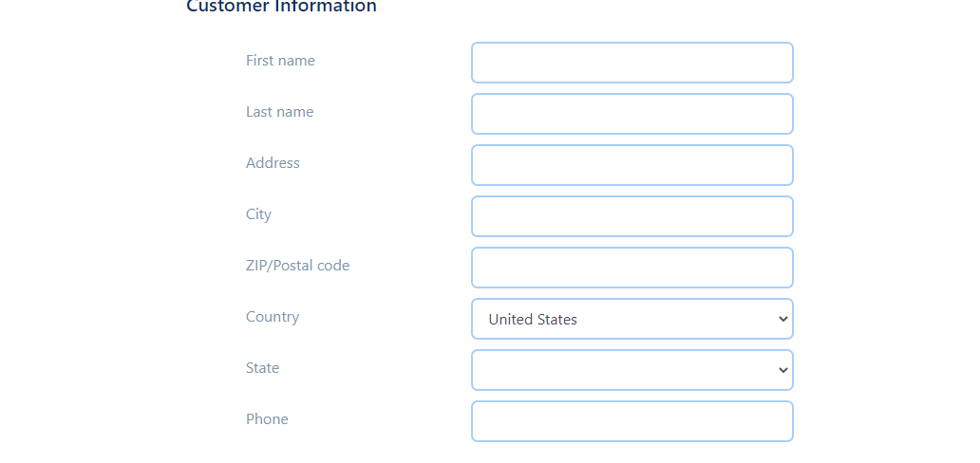Focus the ZIP/Postal code field
This screenshot has height=463, width=980.
631,268
